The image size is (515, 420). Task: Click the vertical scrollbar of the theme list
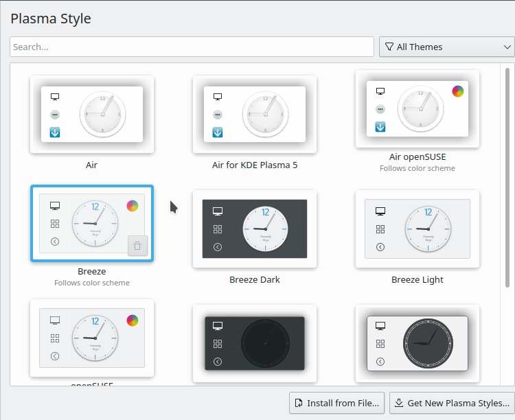coord(507,177)
